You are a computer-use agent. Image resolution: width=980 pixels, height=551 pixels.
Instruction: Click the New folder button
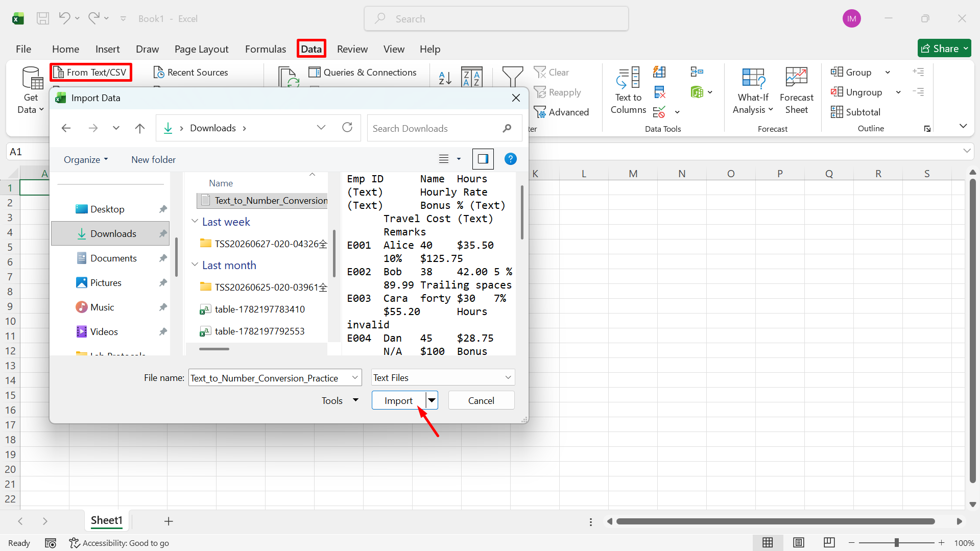[x=153, y=159]
